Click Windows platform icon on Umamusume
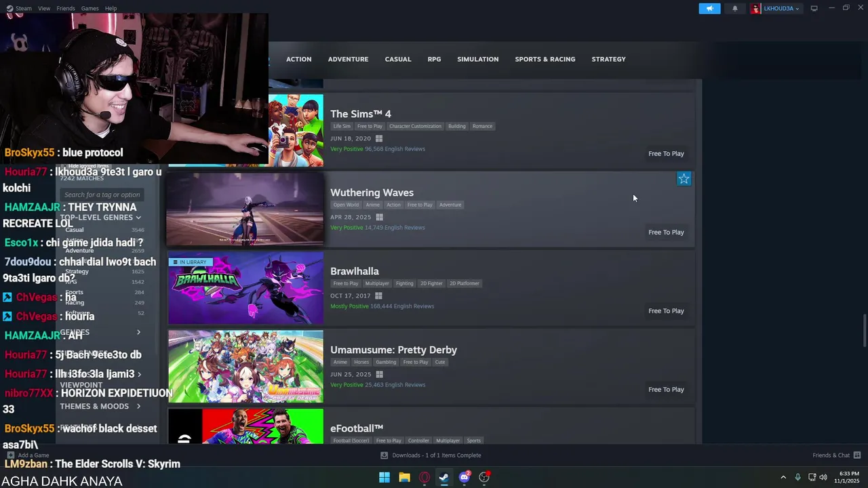868x488 pixels. point(379,374)
